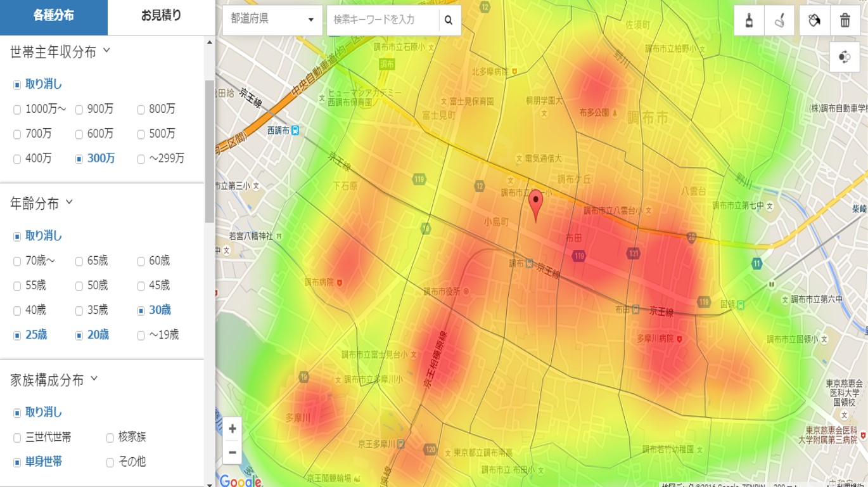
Task: Click the 布田 station icon
Action: (636, 309)
